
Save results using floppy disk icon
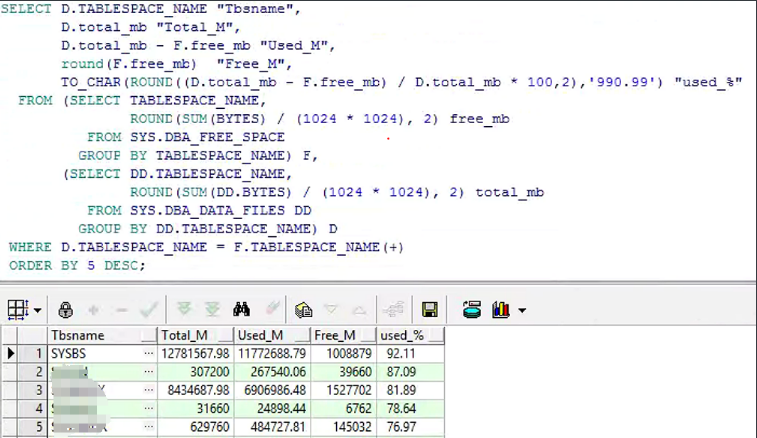(x=429, y=310)
